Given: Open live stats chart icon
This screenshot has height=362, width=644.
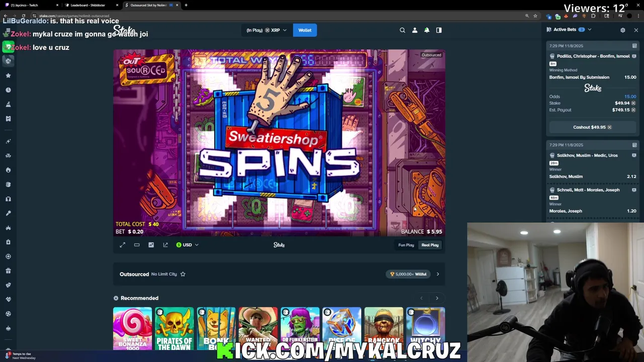Looking at the screenshot, I should (x=151, y=245).
